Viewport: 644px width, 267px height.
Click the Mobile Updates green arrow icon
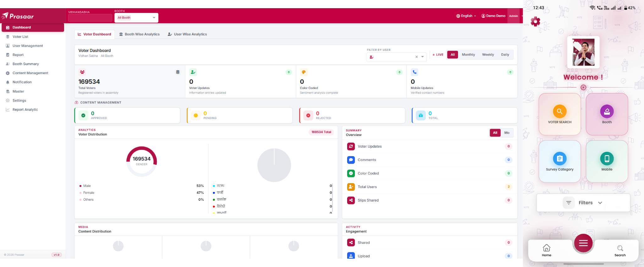510,72
